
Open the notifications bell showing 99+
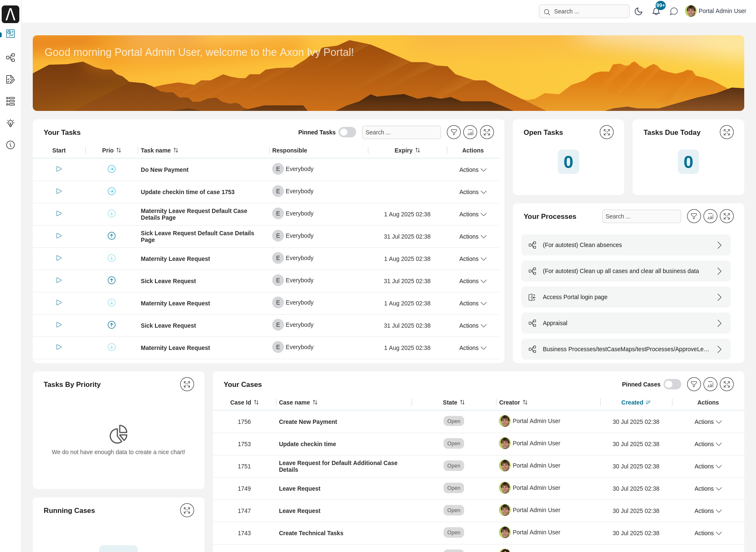coord(656,11)
